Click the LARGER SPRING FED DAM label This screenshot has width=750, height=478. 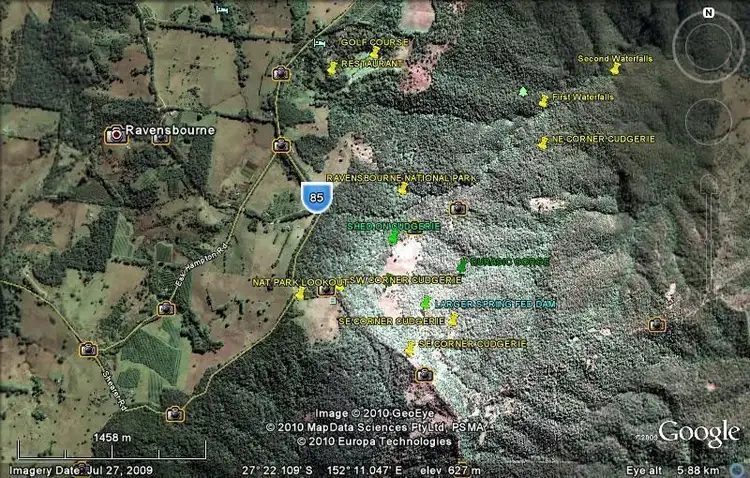[495, 304]
